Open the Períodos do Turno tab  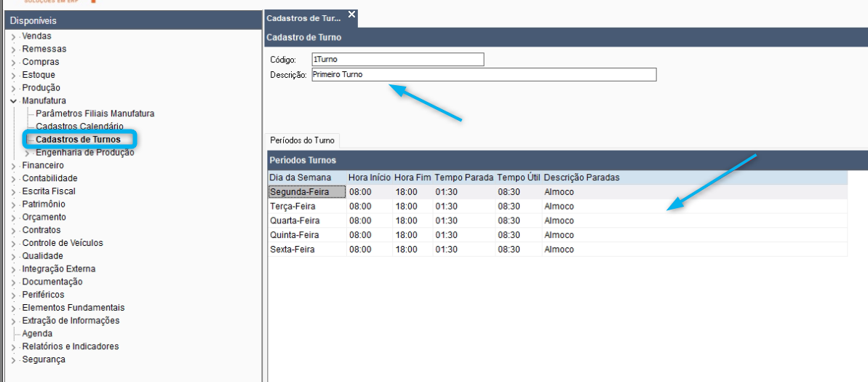coord(302,140)
